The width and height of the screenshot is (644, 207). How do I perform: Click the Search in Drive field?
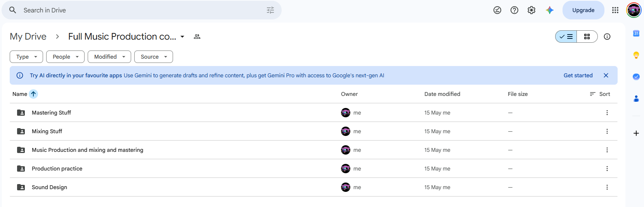142,10
